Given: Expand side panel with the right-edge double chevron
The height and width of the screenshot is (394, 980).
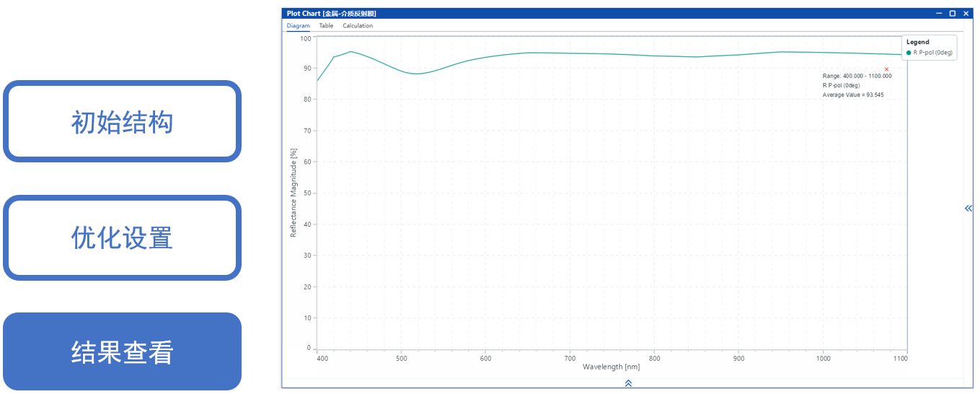Looking at the screenshot, I should click(x=968, y=209).
